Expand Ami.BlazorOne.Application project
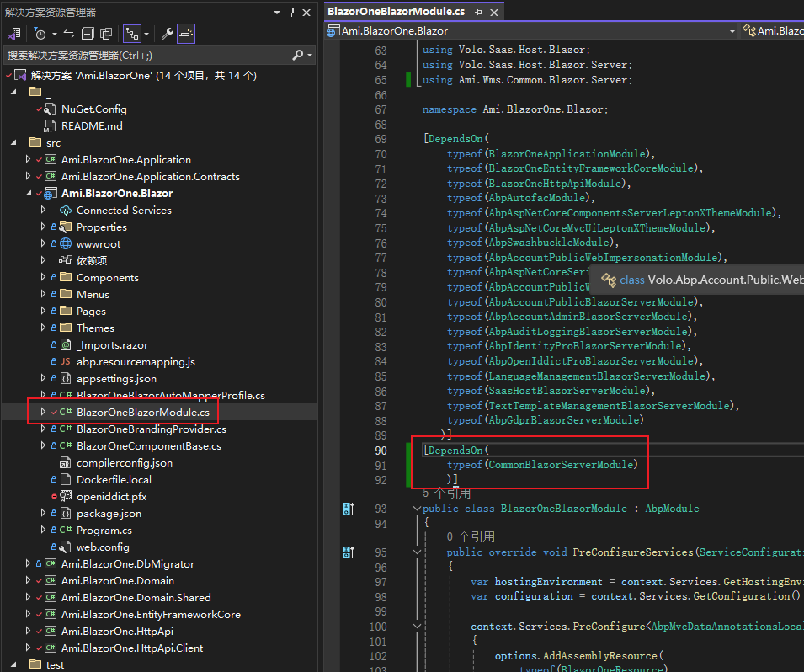Image resolution: width=804 pixels, height=672 pixels. tap(28, 159)
